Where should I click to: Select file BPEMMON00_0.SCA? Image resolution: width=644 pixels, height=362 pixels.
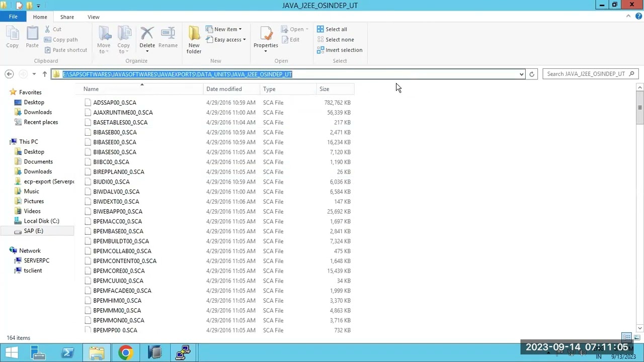[x=119, y=320]
